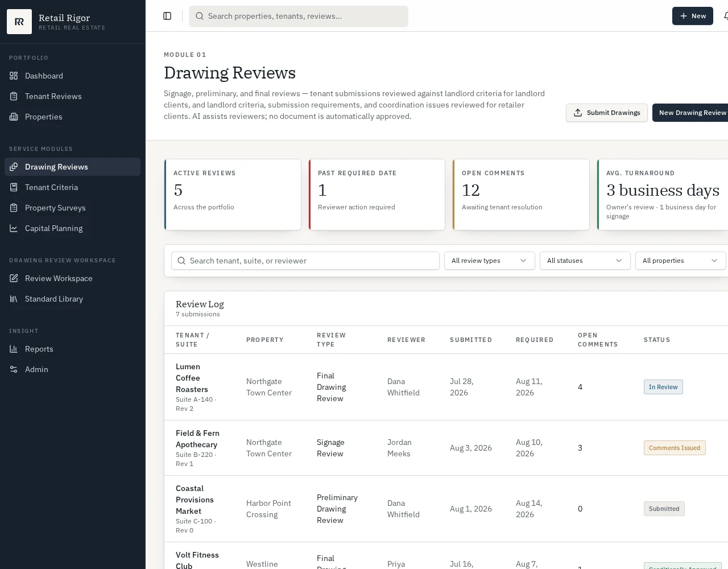Click the Properties building icon
This screenshot has height=569, width=728.
14,117
